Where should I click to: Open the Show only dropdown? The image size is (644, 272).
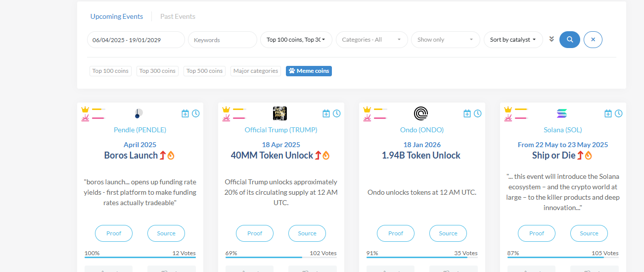pyautogui.click(x=446, y=40)
